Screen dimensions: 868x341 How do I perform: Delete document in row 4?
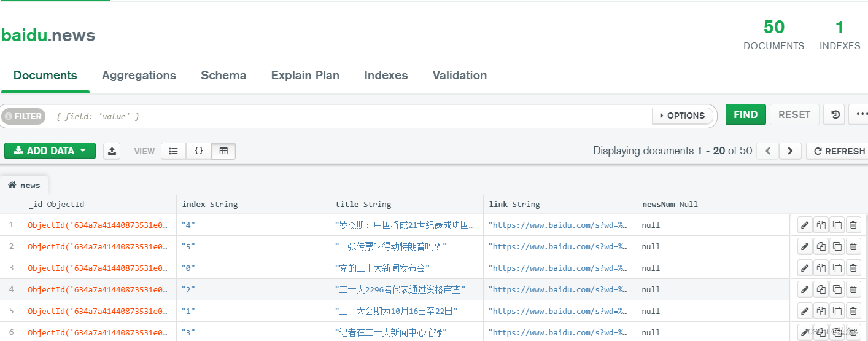pos(853,289)
